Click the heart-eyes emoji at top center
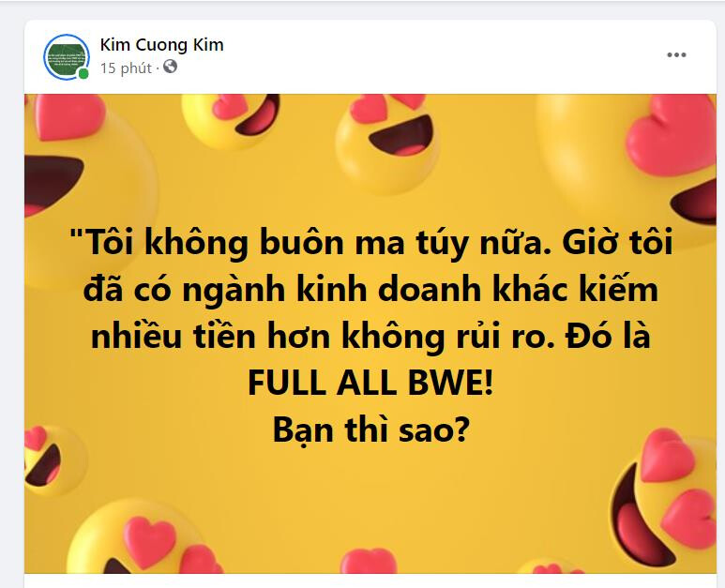The image size is (725, 588). [387, 143]
